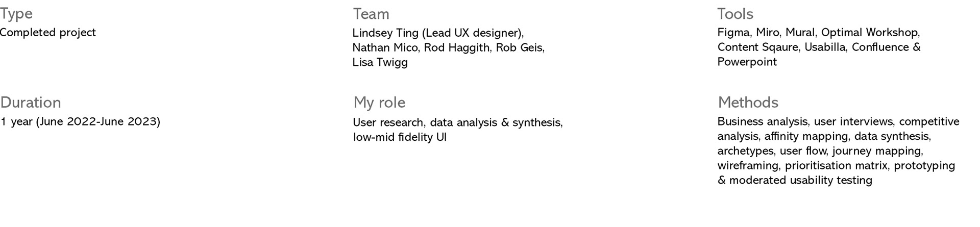The image size is (980, 227).
Task: Click the low-mid fidelity UI text
Action: [400, 137]
